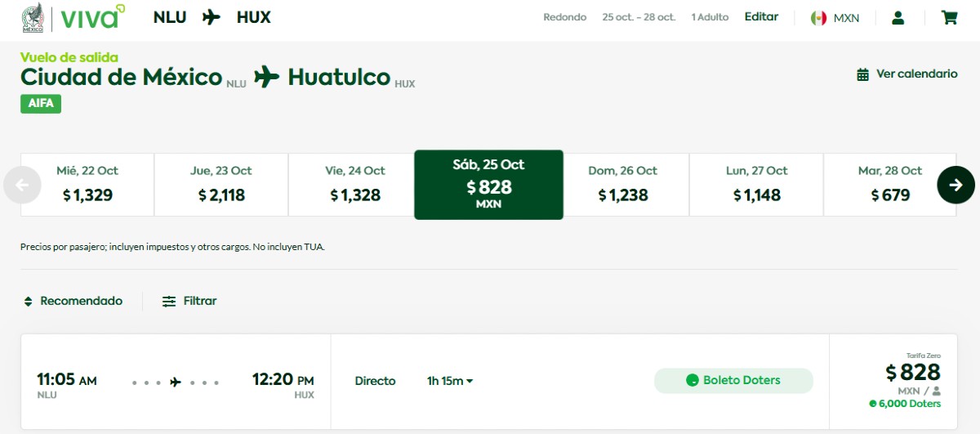Click the Boleto Doters button

tap(733, 381)
